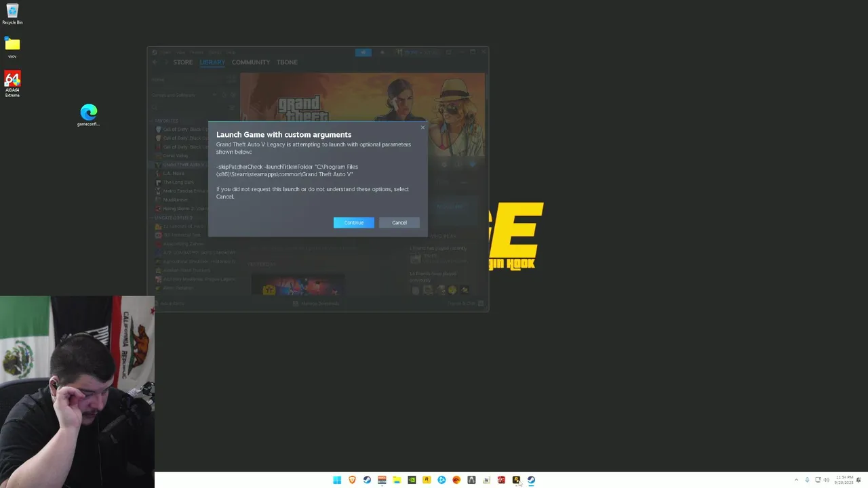Click the Steam taskbar icon beside Brave
Screen dimensions: 868x488
pyautogui.click(x=367, y=480)
